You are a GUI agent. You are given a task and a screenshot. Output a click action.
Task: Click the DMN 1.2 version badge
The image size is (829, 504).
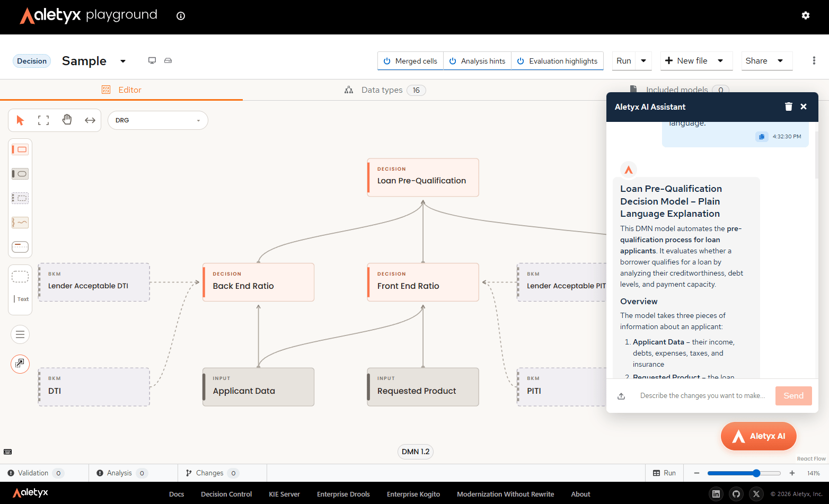click(416, 452)
